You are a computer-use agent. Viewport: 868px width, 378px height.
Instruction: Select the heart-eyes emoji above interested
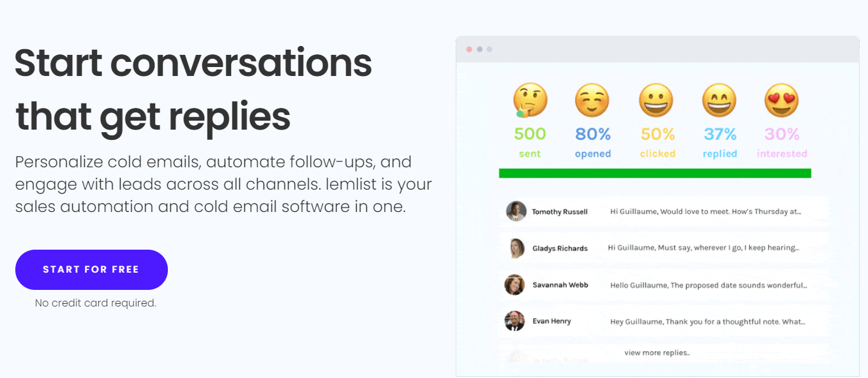tap(782, 100)
